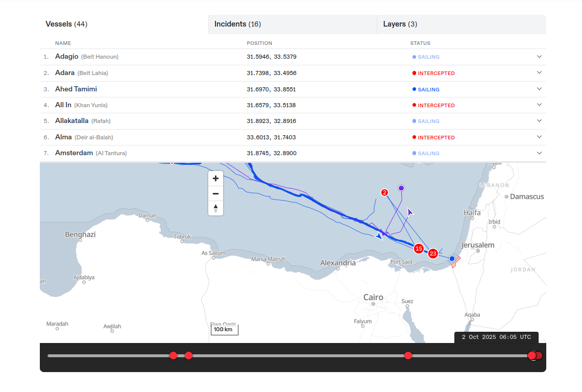Expand the Alma vessel row chevron

(539, 137)
